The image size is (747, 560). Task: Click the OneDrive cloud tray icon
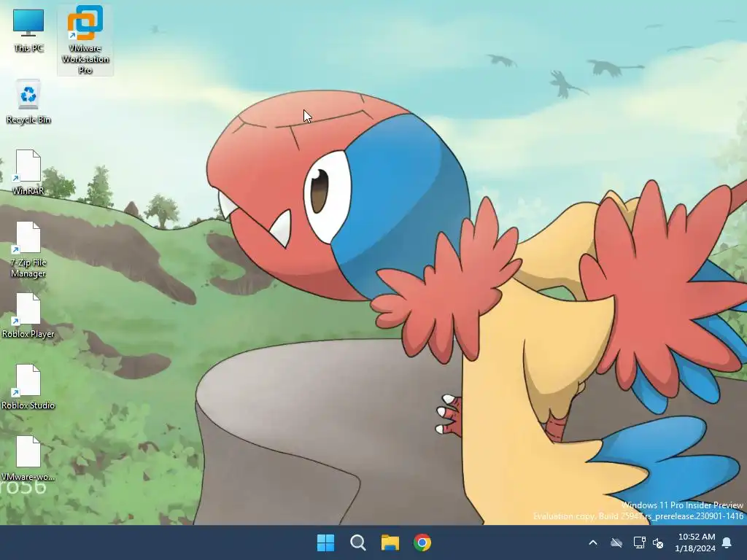click(x=616, y=542)
